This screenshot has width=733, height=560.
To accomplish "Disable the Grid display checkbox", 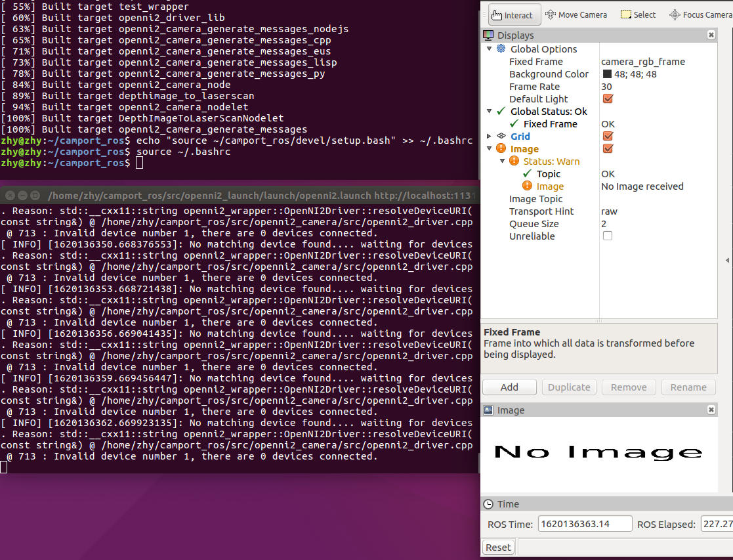I will (x=608, y=136).
